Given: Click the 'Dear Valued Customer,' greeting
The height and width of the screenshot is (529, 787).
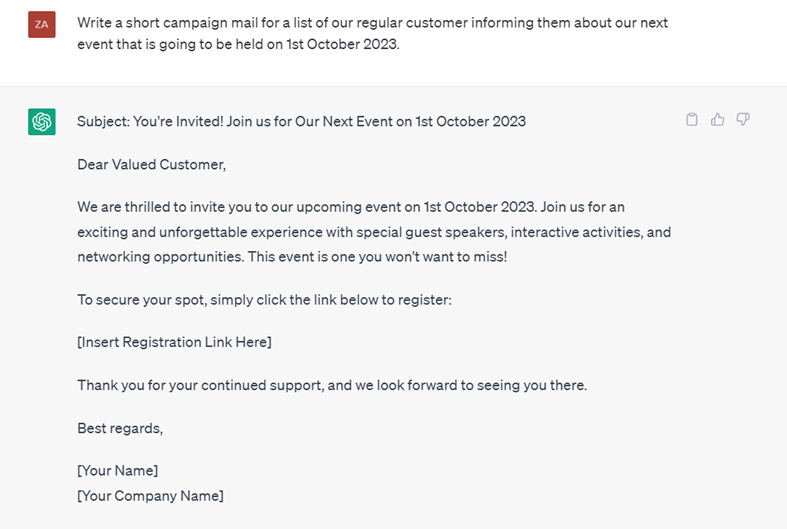Looking at the screenshot, I should point(152,164).
